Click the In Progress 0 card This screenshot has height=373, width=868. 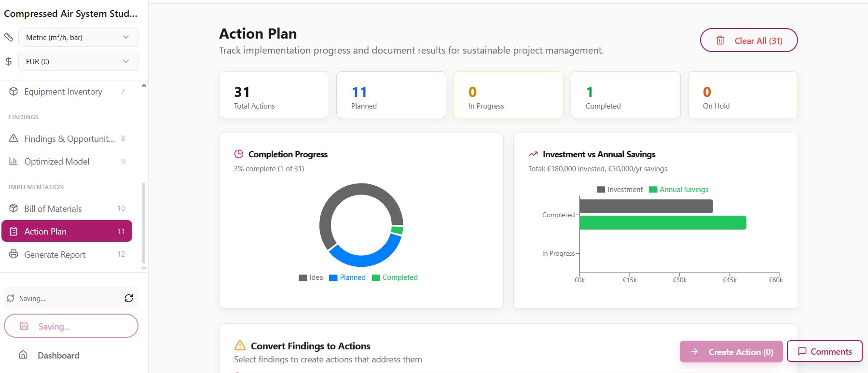[509, 95]
